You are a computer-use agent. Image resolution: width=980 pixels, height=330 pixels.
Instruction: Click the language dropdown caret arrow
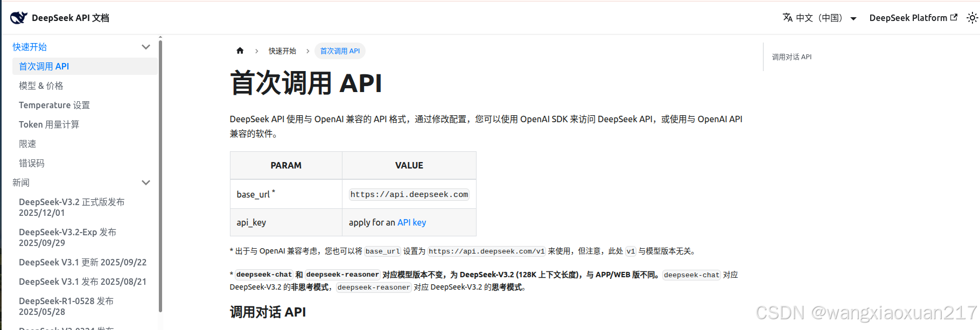click(853, 18)
